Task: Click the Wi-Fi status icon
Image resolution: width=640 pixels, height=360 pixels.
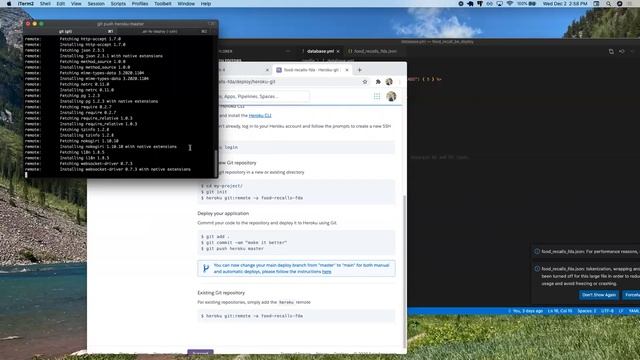Action: tap(509, 4)
